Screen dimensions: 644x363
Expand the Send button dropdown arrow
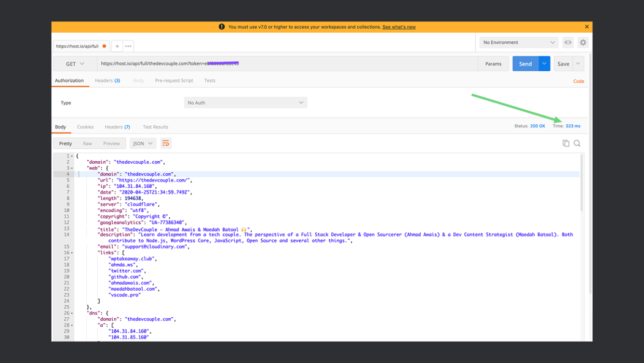tap(544, 64)
